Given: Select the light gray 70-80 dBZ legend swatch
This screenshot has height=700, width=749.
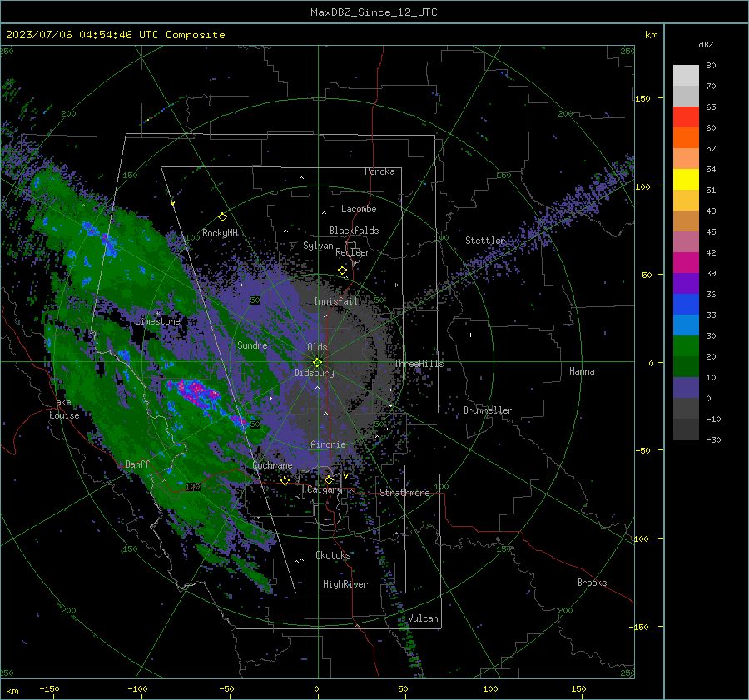Looking at the screenshot, I should (x=686, y=76).
